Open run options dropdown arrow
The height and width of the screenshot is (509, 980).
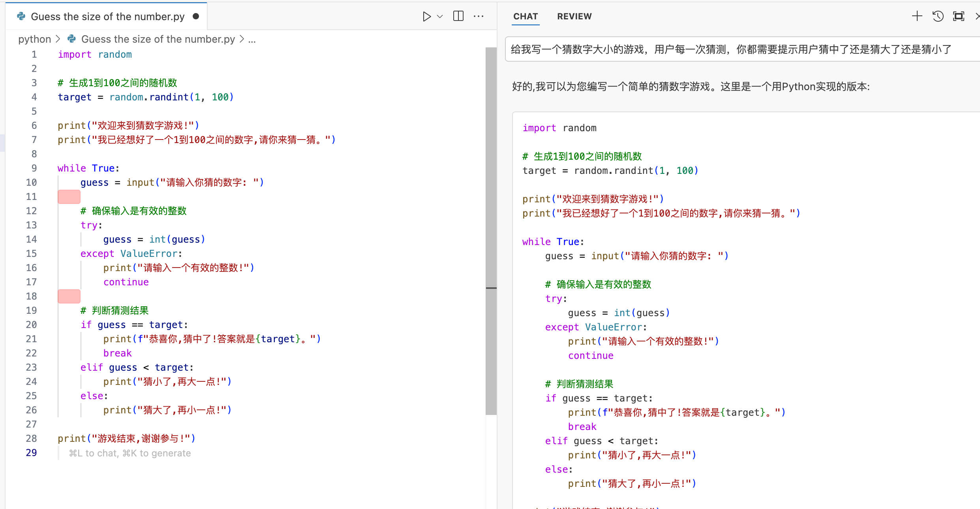(440, 17)
